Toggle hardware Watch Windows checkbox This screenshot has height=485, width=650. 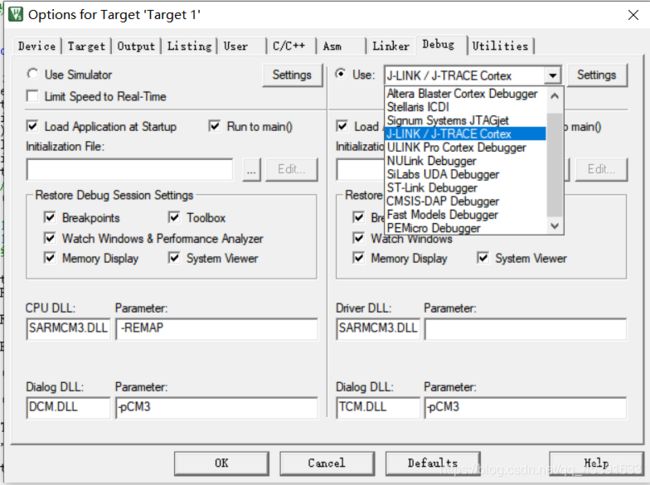coord(358,238)
